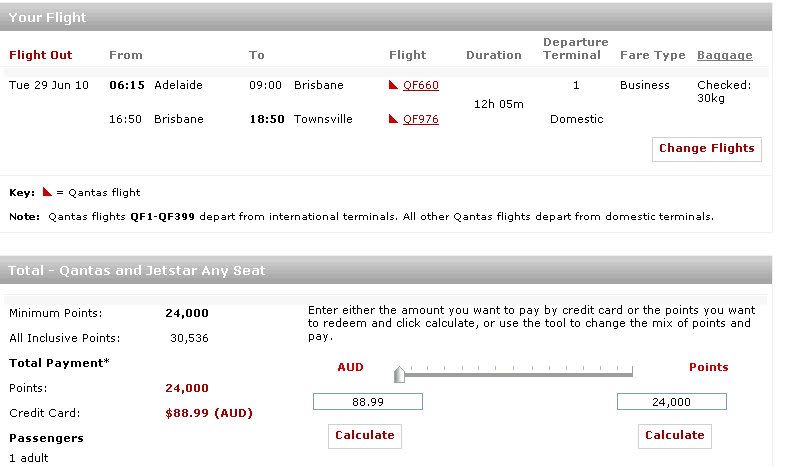Click the Checked: 30kg baggage allowance text
The width and height of the screenshot is (786, 467).
(x=724, y=91)
